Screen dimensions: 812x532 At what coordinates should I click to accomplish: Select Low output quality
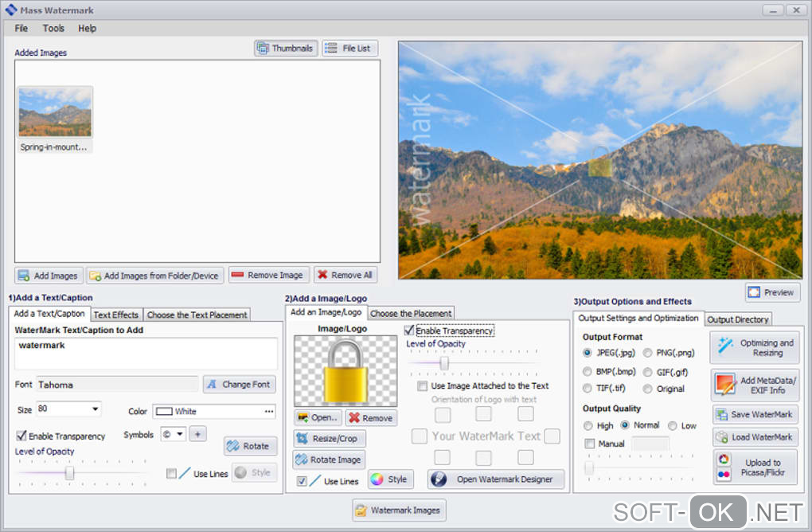point(672,426)
